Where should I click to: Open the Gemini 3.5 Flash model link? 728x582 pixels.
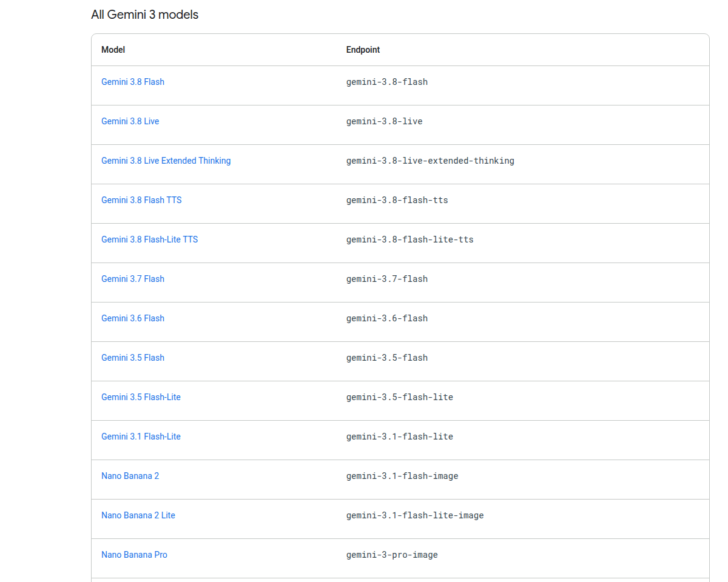(133, 358)
